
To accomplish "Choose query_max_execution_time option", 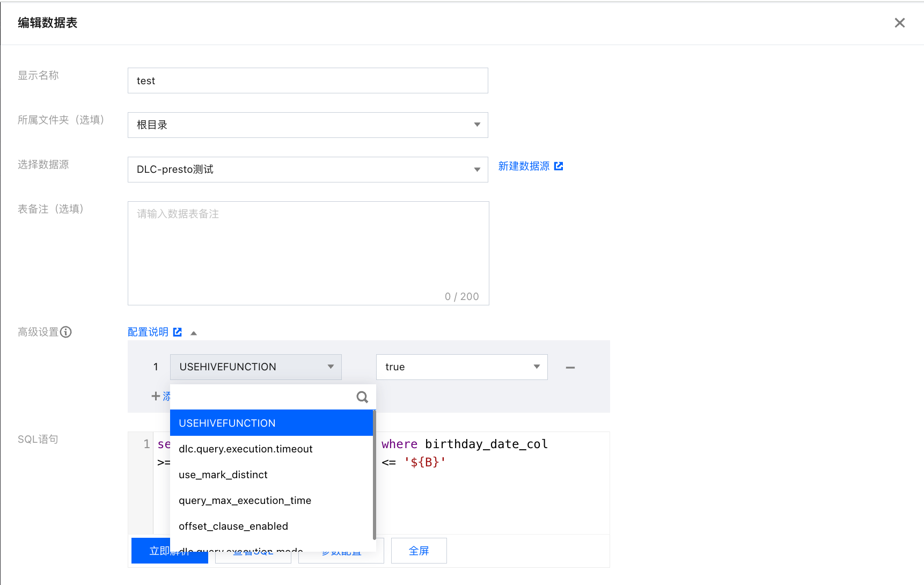I will click(245, 501).
